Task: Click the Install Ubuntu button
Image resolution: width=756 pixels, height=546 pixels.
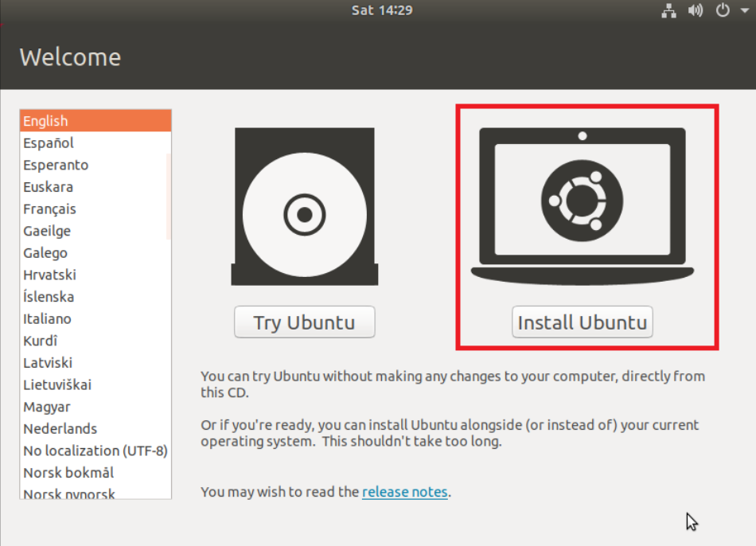Action: pos(583,322)
